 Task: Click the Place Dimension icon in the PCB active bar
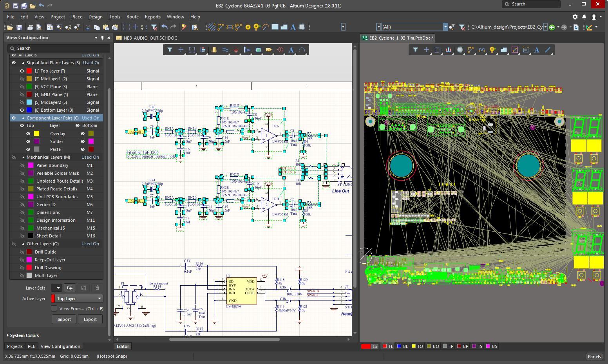526,50
